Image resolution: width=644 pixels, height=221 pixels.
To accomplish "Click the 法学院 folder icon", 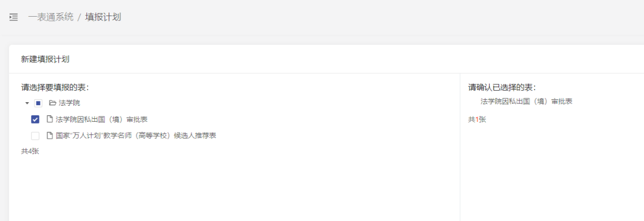I will click(52, 103).
